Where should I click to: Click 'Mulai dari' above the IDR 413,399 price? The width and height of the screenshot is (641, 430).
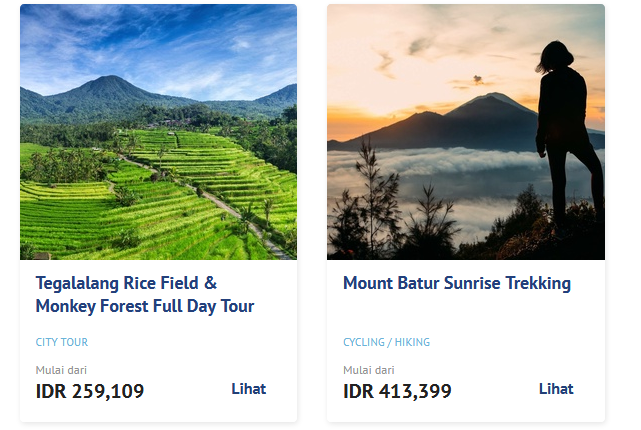pyautogui.click(x=368, y=370)
